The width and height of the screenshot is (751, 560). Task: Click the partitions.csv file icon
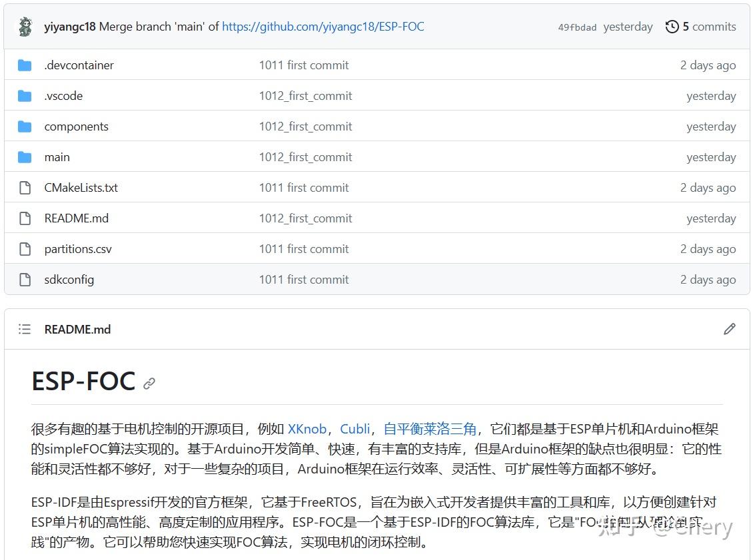click(x=25, y=248)
